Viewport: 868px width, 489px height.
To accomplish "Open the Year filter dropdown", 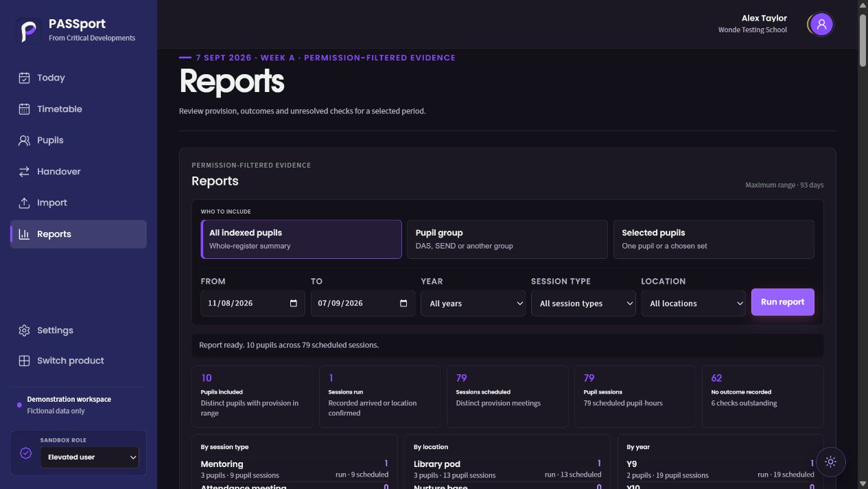I will (x=473, y=304).
